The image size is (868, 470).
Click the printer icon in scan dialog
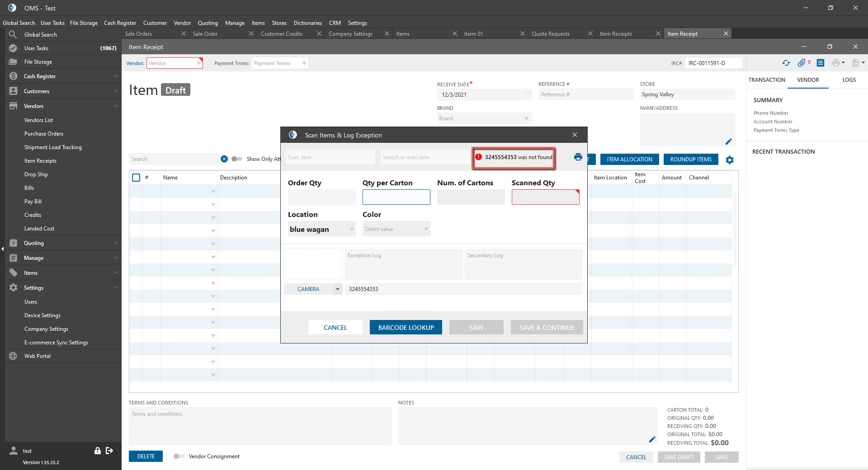click(578, 157)
